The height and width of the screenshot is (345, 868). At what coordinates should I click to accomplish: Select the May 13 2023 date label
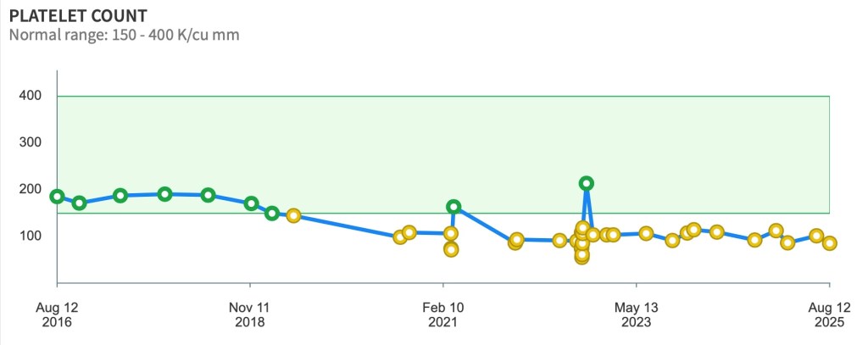click(x=636, y=314)
